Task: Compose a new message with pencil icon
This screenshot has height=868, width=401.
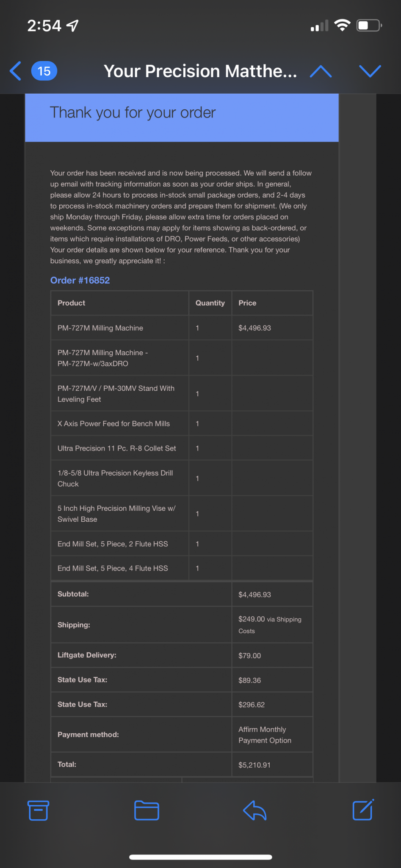Action: pyautogui.click(x=363, y=810)
